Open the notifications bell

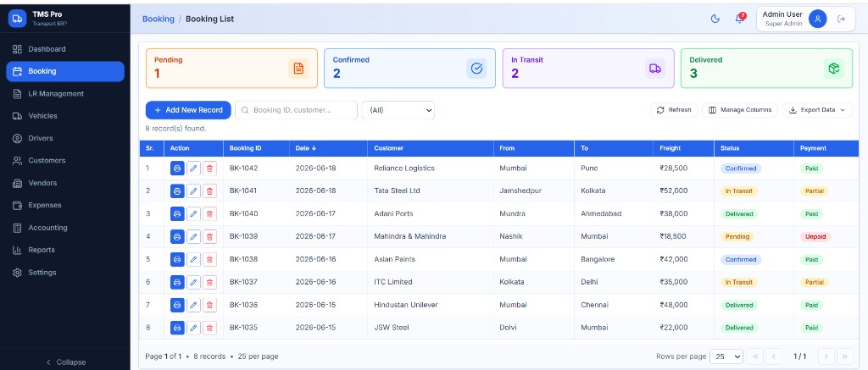tap(739, 19)
